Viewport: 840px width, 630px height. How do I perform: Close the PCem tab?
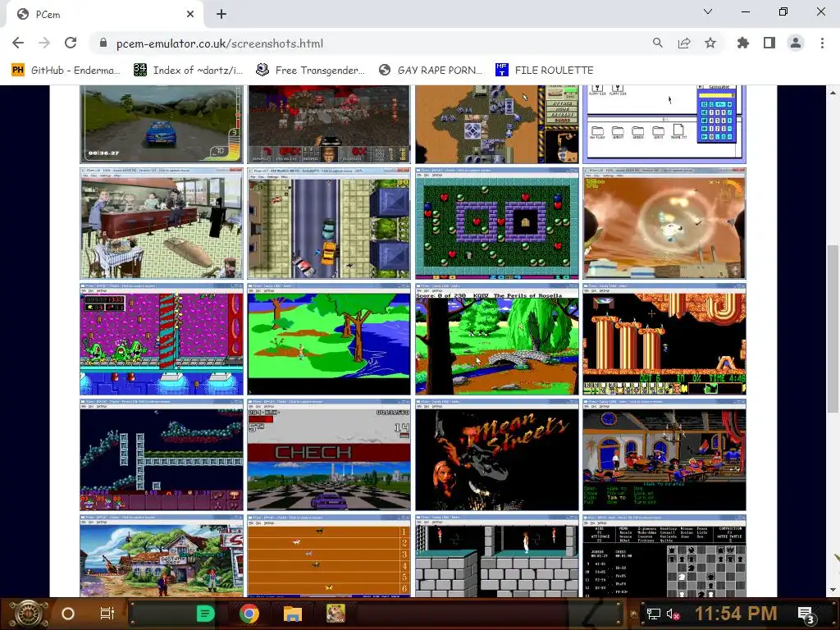[x=190, y=15]
